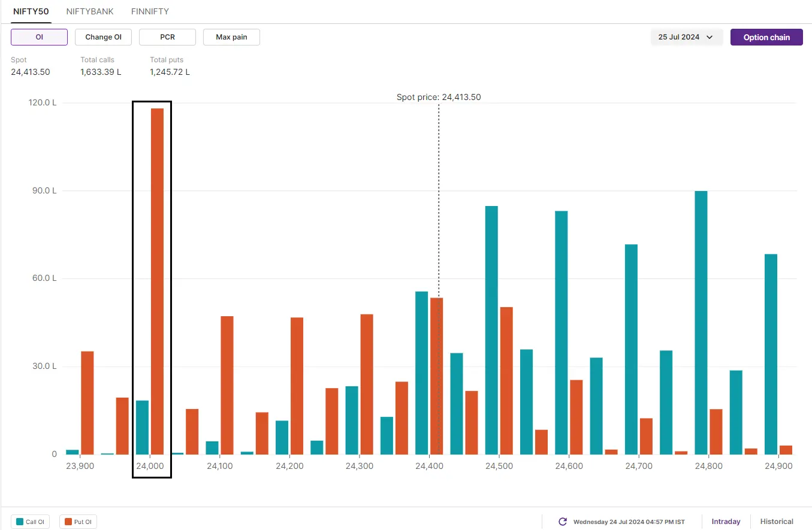Click the 120.0 L axis label
Viewport: 812px width, 530px height.
click(43, 102)
